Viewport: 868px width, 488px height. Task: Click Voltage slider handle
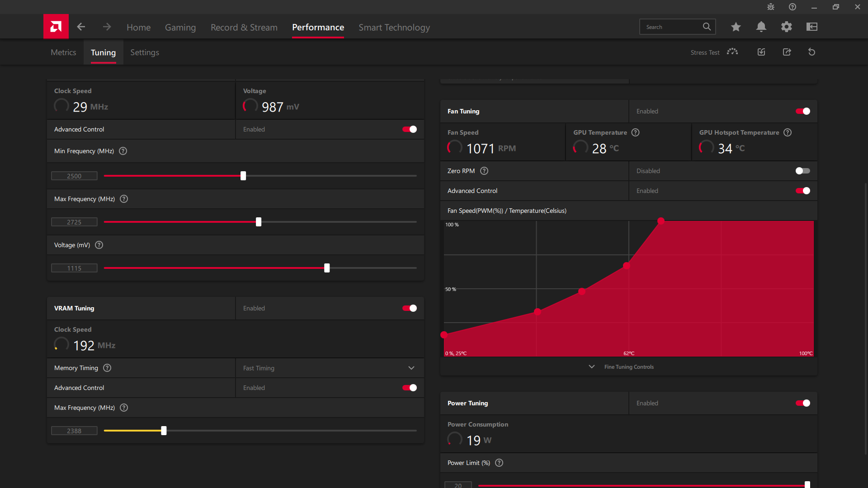[327, 268]
